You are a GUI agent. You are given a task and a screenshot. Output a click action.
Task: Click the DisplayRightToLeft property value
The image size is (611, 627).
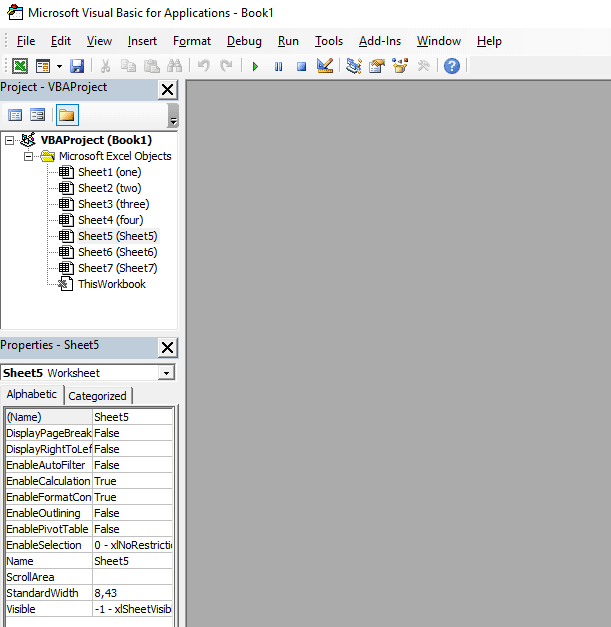[x=132, y=449]
